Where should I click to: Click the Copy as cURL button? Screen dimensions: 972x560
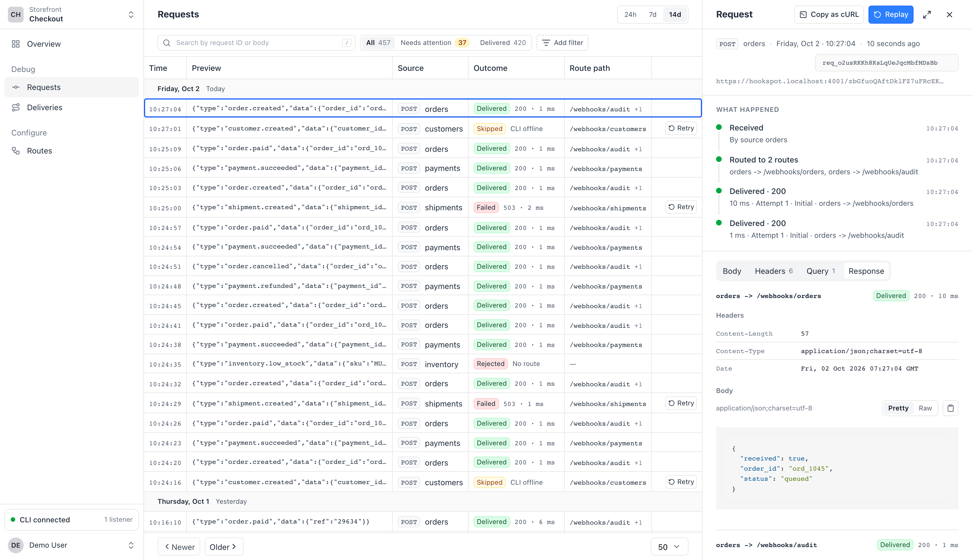(829, 15)
